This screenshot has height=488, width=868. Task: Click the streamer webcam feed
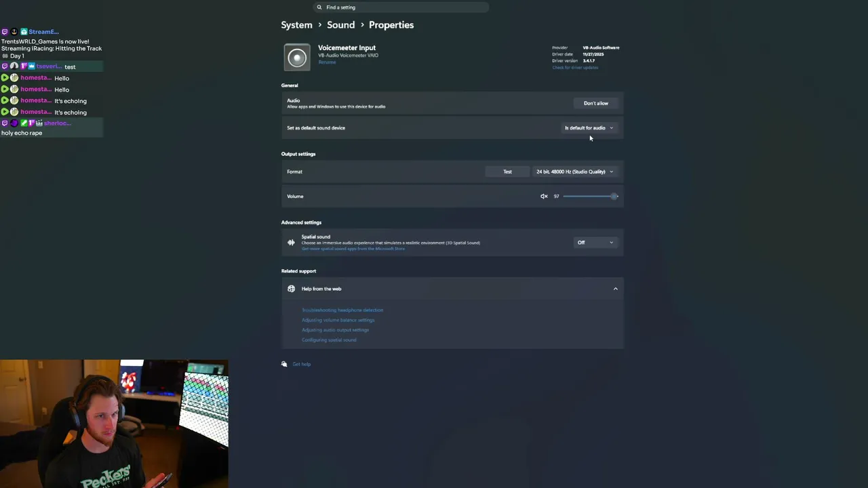pyautogui.click(x=114, y=424)
